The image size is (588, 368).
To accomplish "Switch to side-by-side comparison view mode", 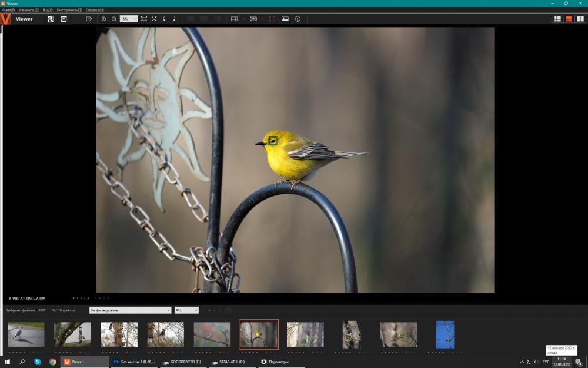I will click(x=580, y=19).
